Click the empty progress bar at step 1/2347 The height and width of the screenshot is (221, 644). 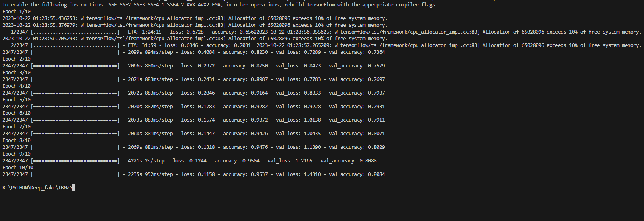click(75, 32)
